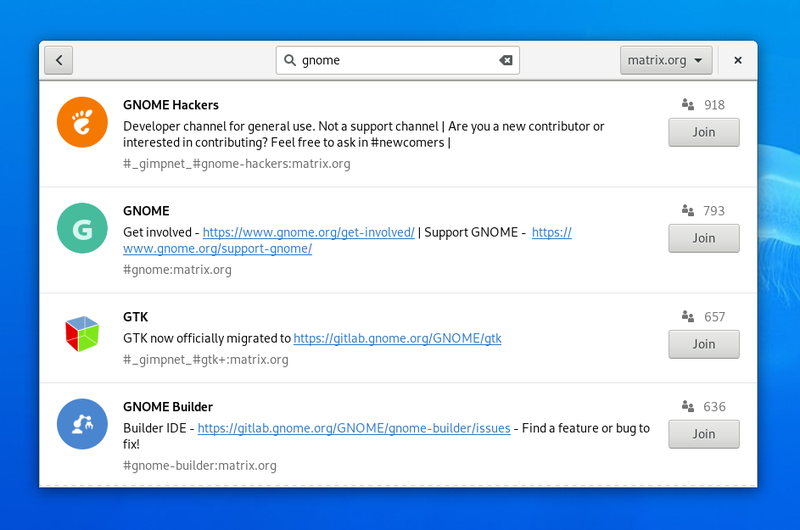The width and height of the screenshot is (800, 530).
Task: Join the GNOME room with 793 members
Action: [x=704, y=238]
